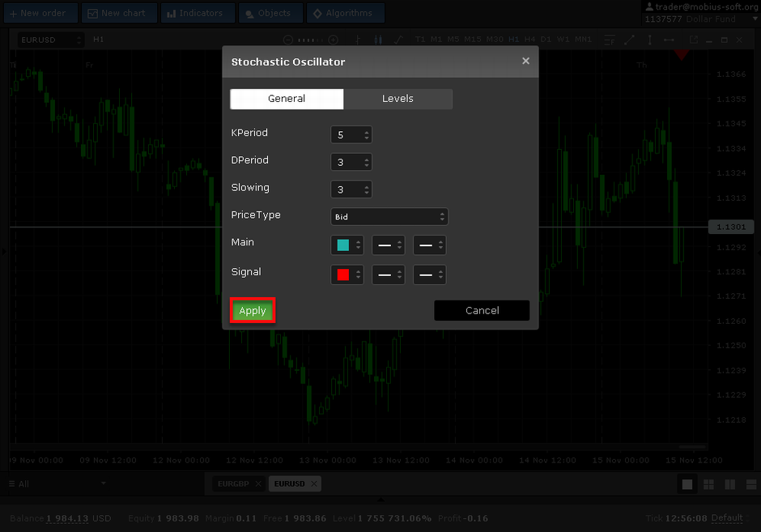Viewport: 761px width, 532px height.
Task: Close the EURUSD chart tab
Action: pos(314,483)
